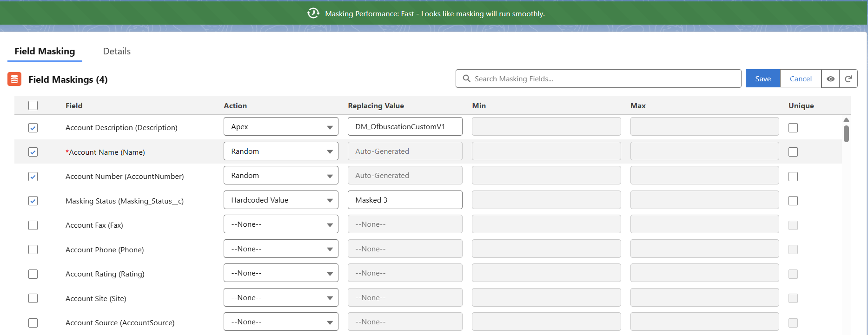Screen dimensions: 868x335
Task: Click the scrollbar up arrow
Action: pyautogui.click(x=846, y=120)
